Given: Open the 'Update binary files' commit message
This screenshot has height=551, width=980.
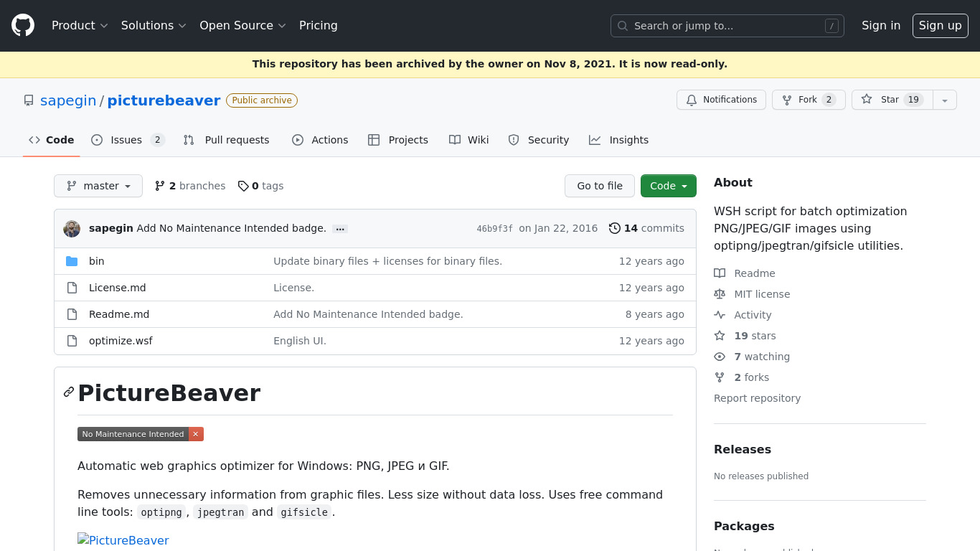Looking at the screenshot, I should click(387, 261).
